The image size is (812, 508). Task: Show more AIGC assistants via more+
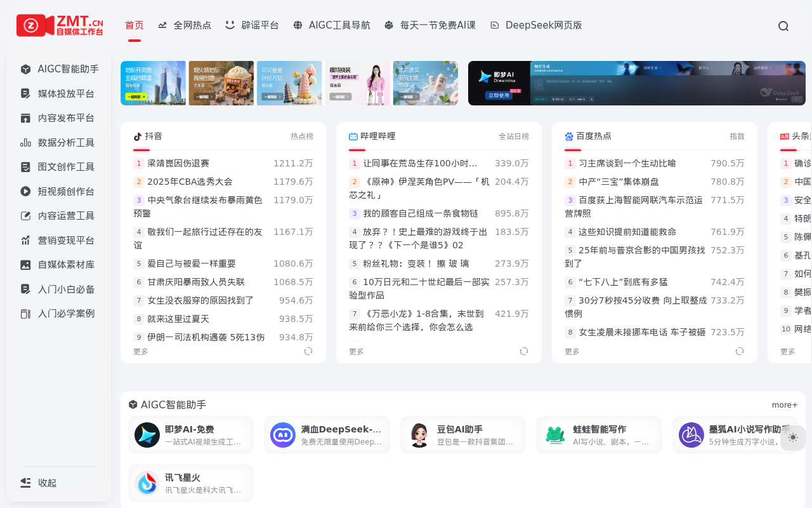point(785,405)
